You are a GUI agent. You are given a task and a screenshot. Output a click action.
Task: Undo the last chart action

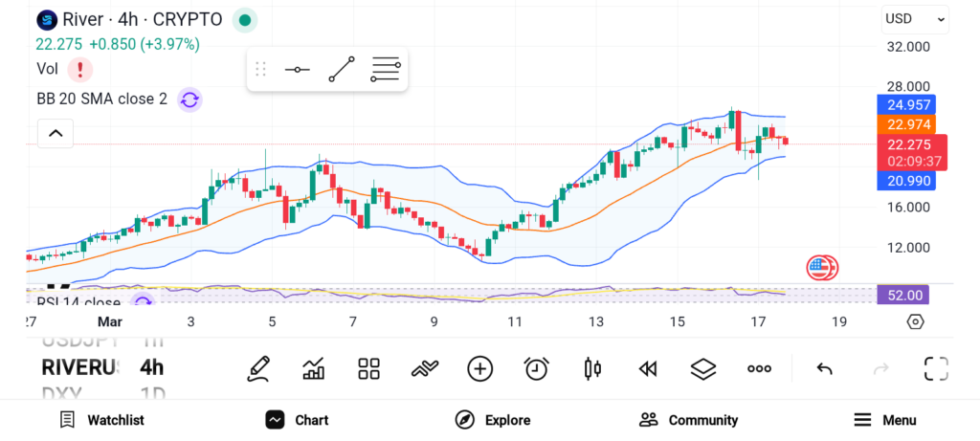pyautogui.click(x=823, y=368)
